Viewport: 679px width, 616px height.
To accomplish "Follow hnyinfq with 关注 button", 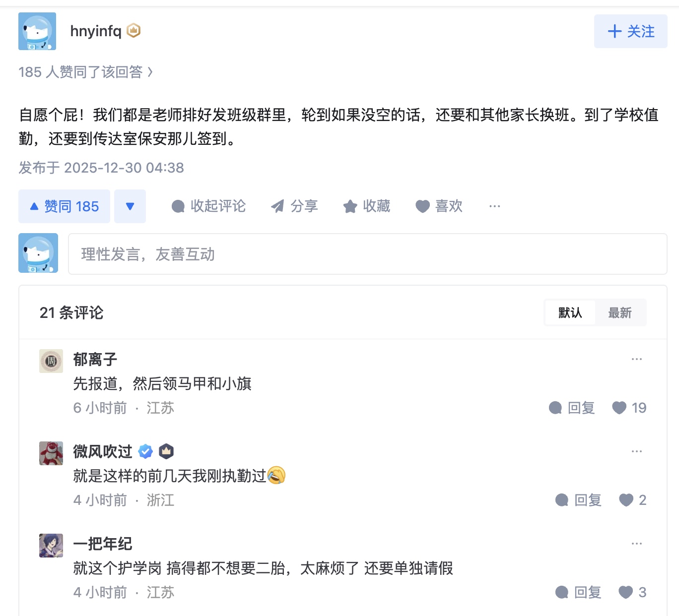I will pyautogui.click(x=630, y=31).
